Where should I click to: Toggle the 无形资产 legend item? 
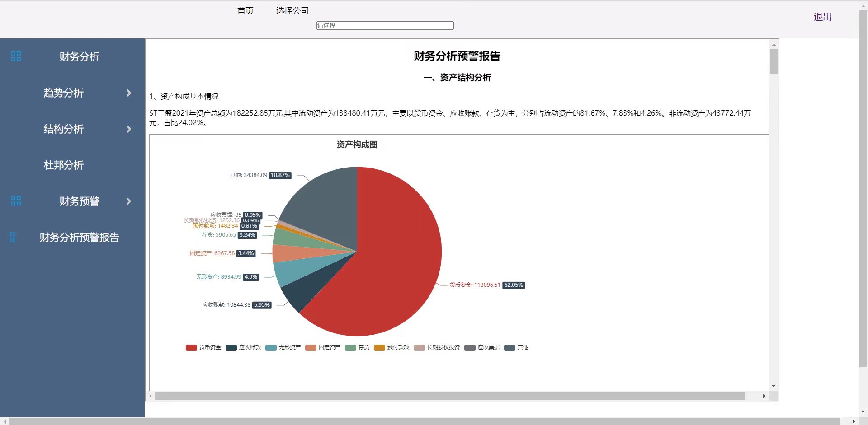pyautogui.click(x=283, y=347)
